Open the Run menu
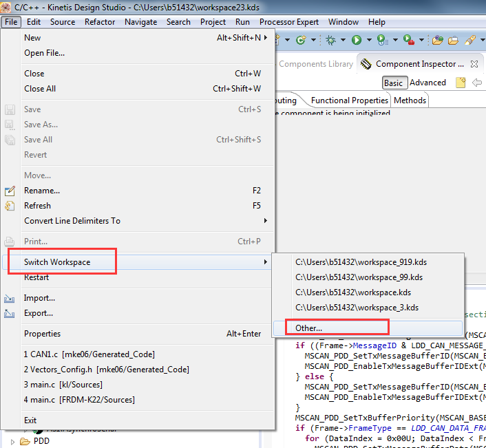 (242, 22)
